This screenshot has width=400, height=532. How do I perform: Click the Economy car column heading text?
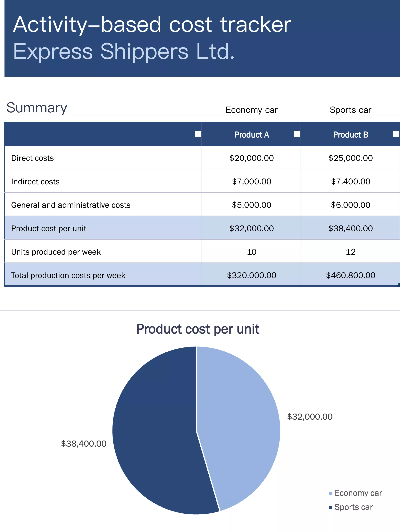pos(251,110)
